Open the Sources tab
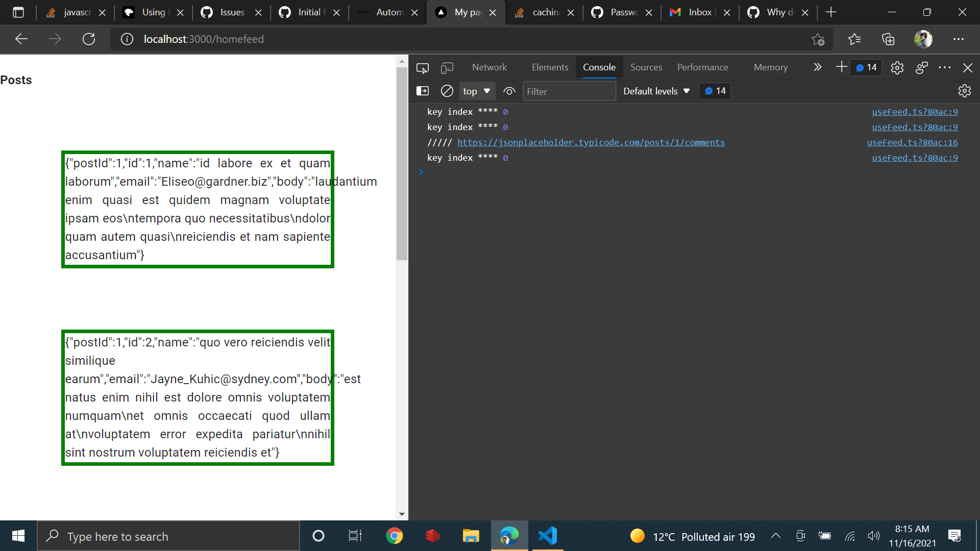The height and width of the screenshot is (551, 980). 646,67
